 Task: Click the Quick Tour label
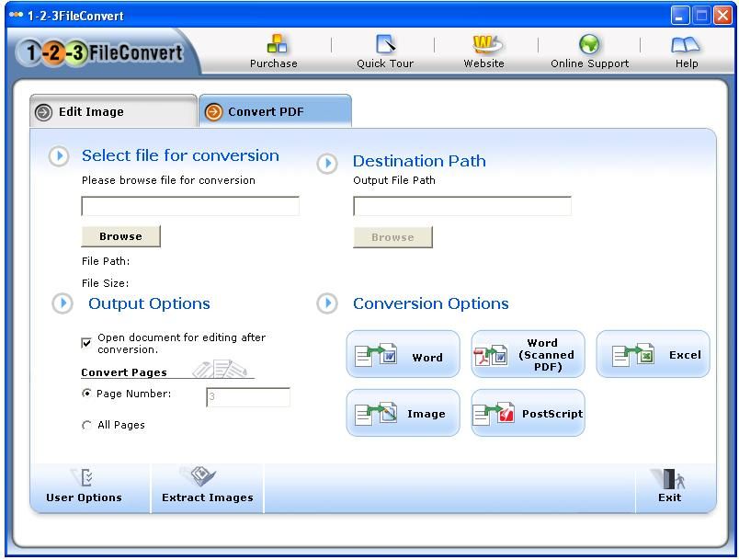pos(385,63)
